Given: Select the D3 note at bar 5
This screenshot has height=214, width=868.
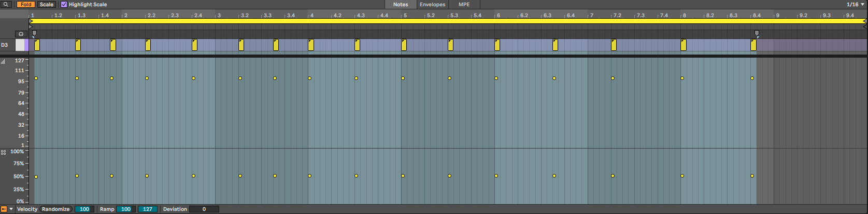Looking at the screenshot, I should pos(404,45).
